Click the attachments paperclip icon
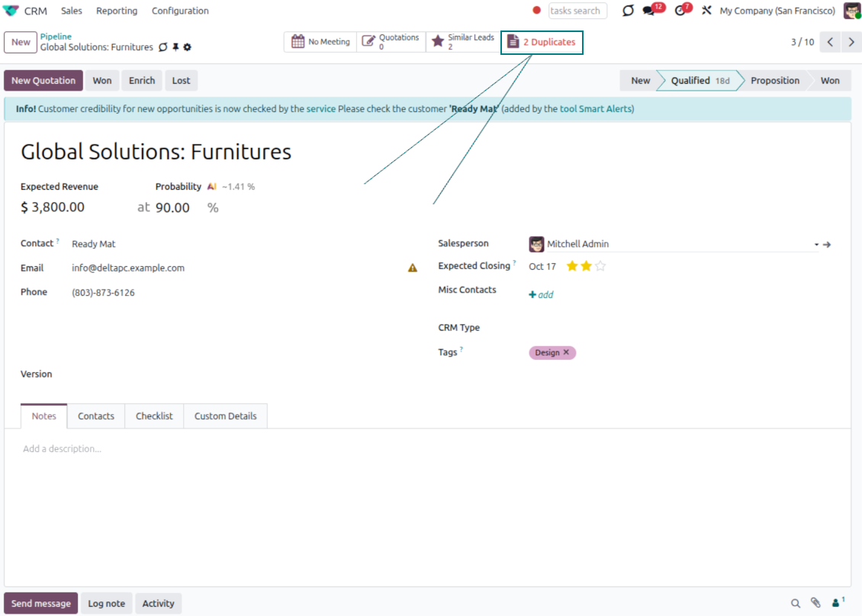The width and height of the screenshot is (862, 616). (815, 603)
